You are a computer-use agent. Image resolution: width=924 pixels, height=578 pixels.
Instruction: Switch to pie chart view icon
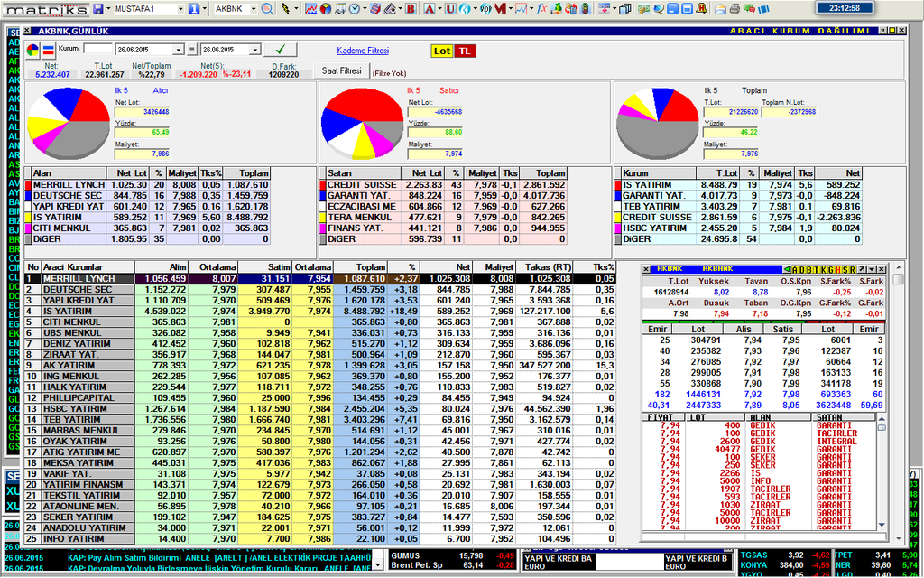(x=32, y=49)
